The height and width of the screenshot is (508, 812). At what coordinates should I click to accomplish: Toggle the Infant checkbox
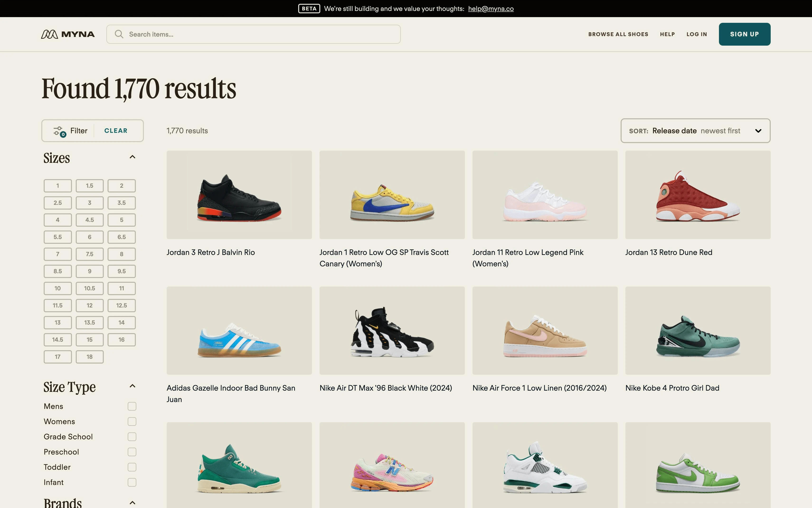tap(132, 482)
